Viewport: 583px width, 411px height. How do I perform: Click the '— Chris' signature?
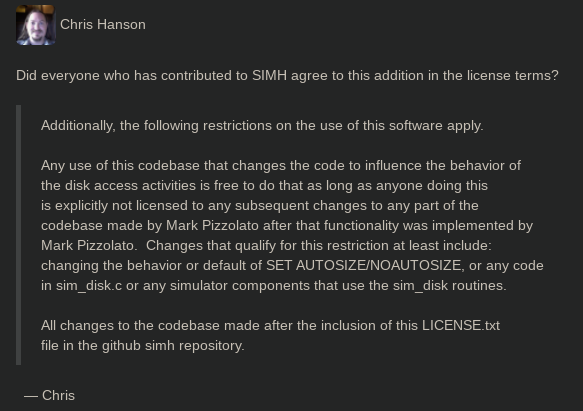click(49, 395)
